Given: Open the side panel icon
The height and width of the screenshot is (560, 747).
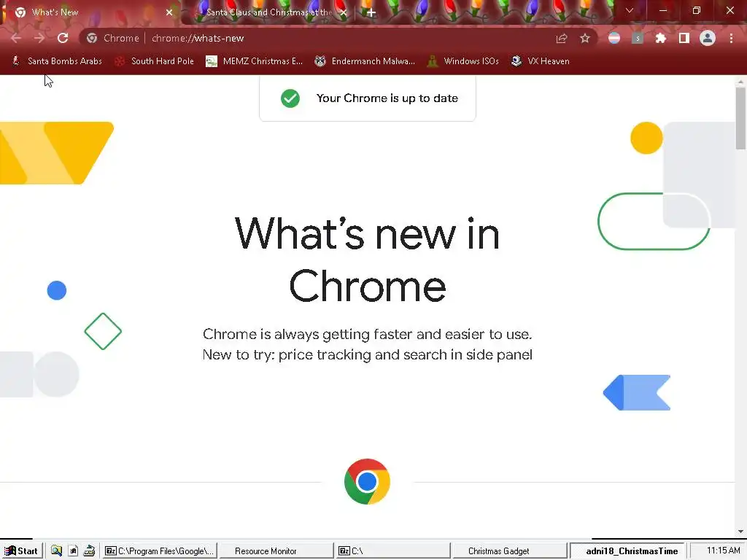Looking at the screenshot, I should pyautogui.click(x=684, y=38).
